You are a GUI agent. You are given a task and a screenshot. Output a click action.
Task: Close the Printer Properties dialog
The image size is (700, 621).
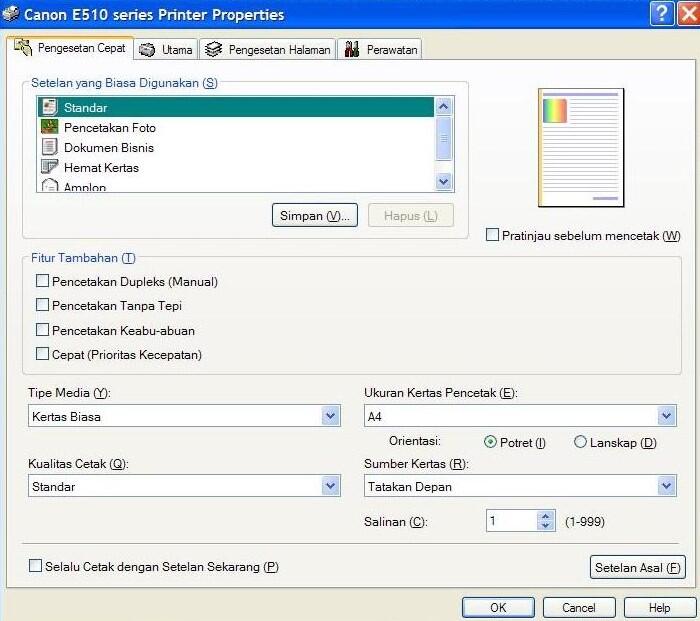[689, 13]
